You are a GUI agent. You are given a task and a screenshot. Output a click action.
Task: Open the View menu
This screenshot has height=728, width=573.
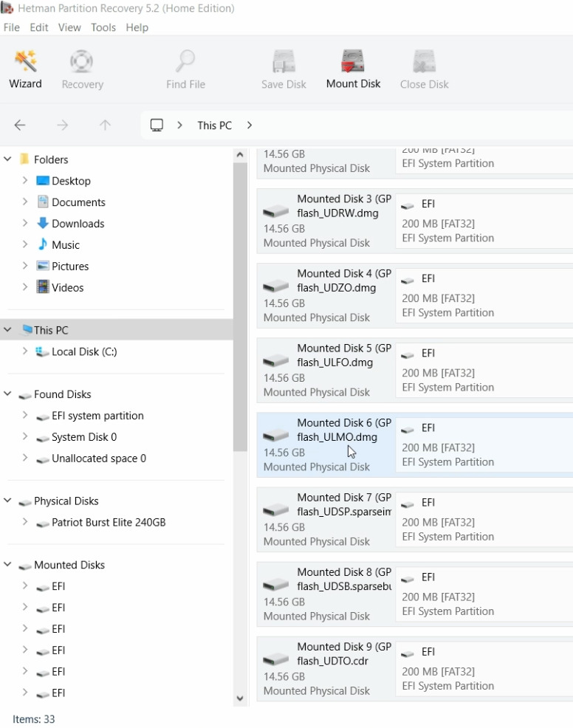coord(69,27)
